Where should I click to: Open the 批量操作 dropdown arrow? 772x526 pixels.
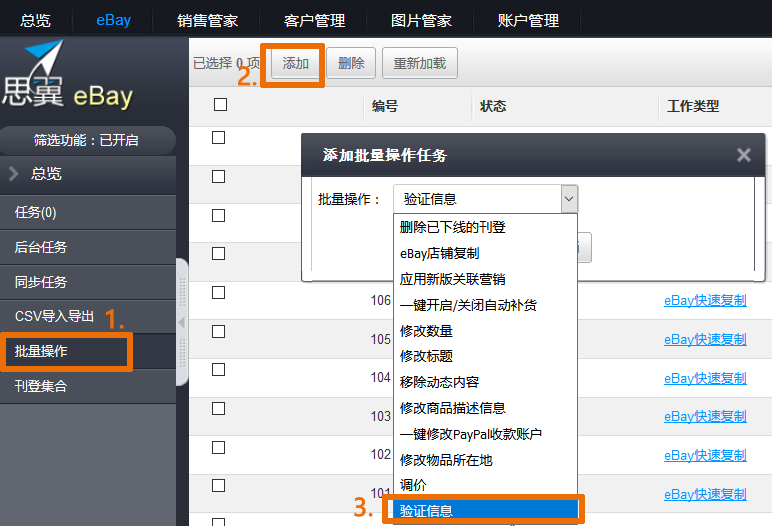click(x=569, y=199)
